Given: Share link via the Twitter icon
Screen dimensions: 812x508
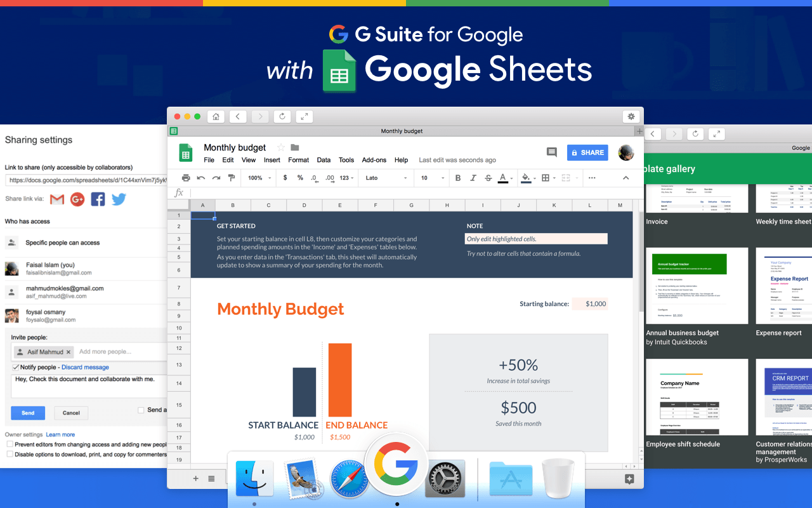Looking at the screenshot, I should (x=119, y=199).
